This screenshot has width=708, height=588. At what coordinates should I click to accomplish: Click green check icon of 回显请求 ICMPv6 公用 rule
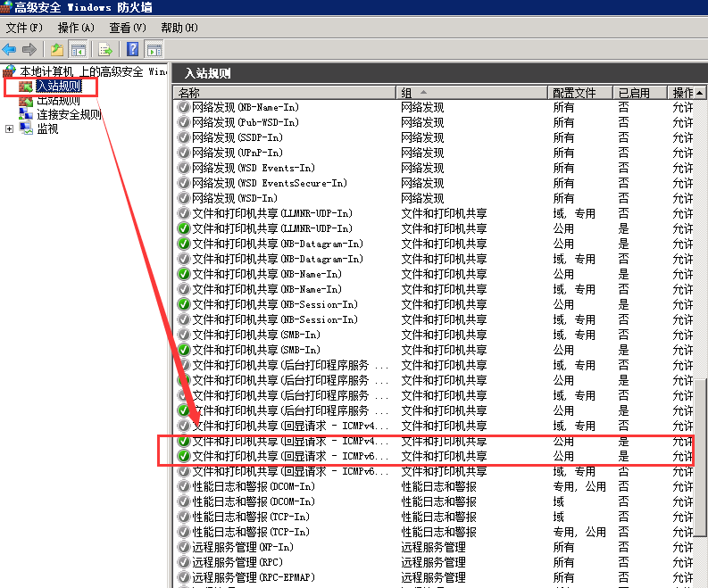point(184,456)
